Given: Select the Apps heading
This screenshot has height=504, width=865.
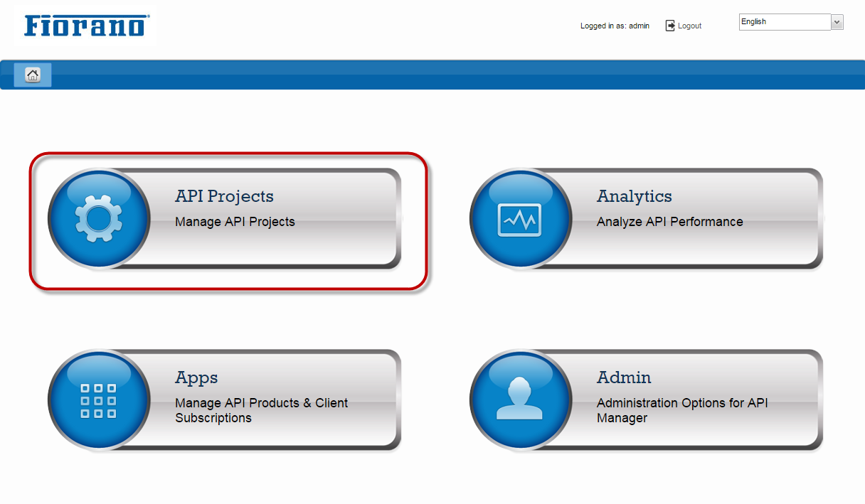Looking at the screenshot, I should tap(196, 377).
